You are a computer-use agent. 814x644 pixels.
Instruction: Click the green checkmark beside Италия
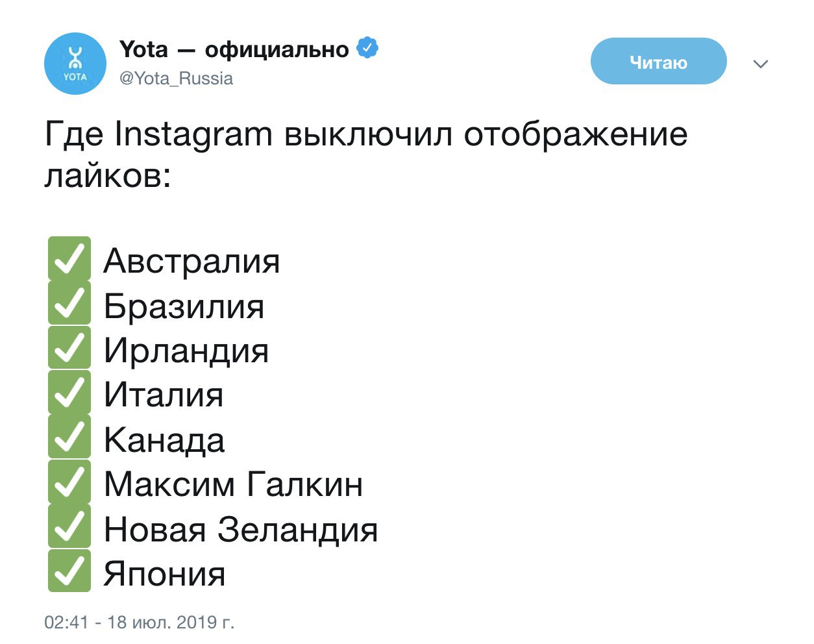[69, 393]
